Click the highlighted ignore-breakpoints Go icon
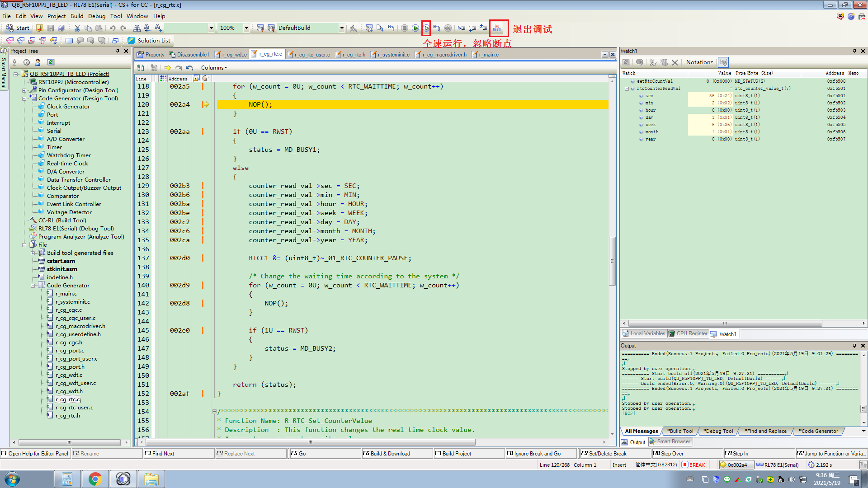Screen dimensions: 868x488 (x=426, y=28)
